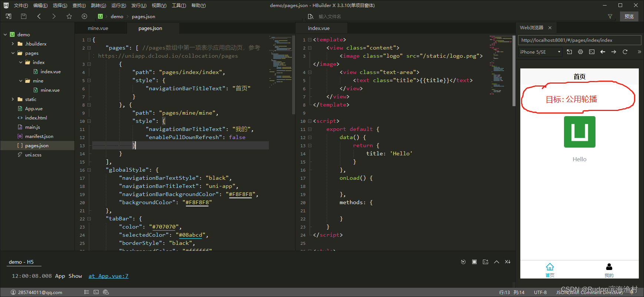Fold pages.json code at line 16 globalStyle
Viewport: 644px width, 297px height.
tap(89, 170)
